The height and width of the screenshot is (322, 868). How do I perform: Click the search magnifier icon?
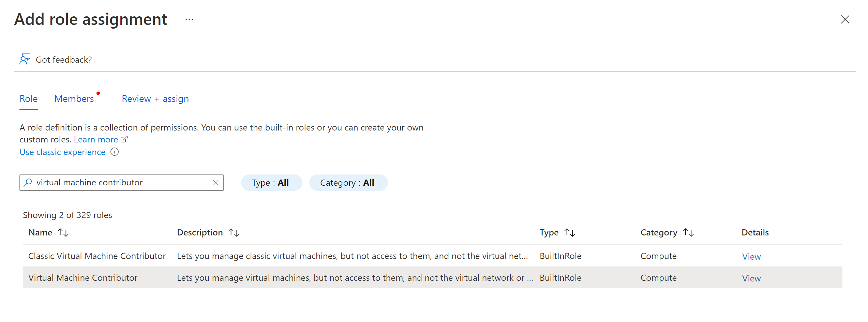28,183
